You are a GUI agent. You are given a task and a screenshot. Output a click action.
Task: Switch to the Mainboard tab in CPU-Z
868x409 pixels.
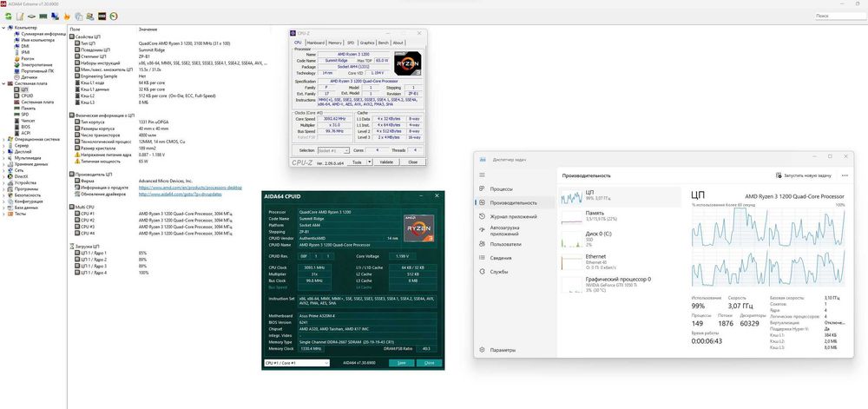(316, 43)
